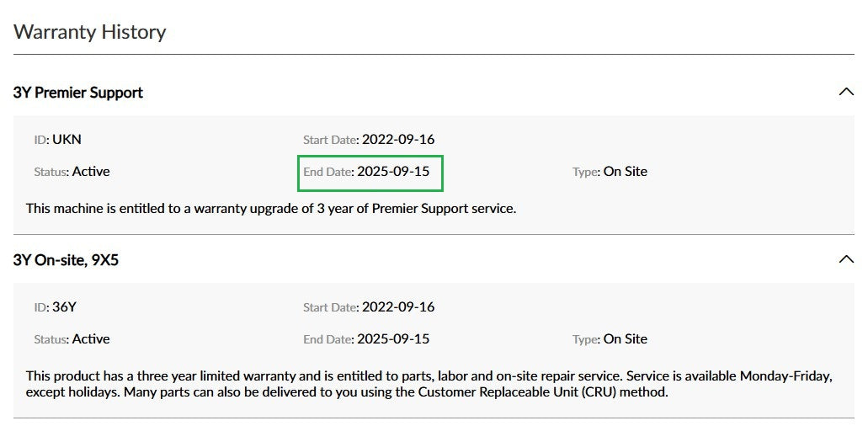Collapse the 3Y On-site, 9X5 chevron

pos(846,259)
